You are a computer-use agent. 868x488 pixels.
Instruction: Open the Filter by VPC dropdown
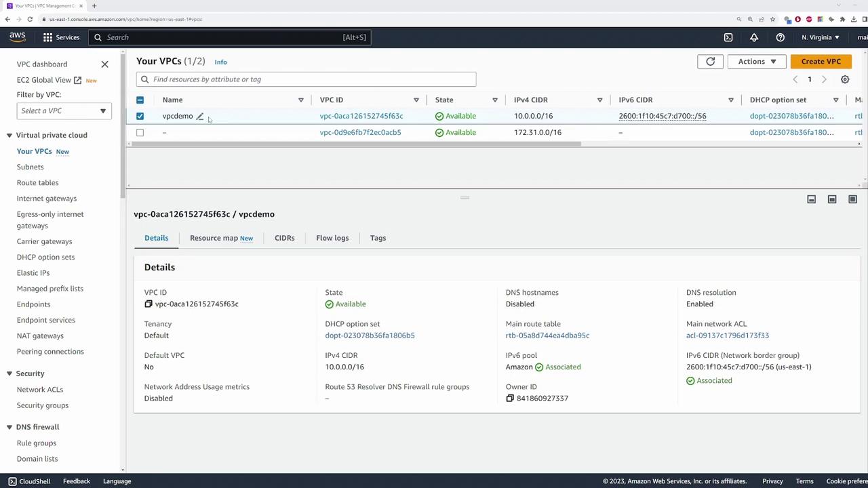pos(63,111)
